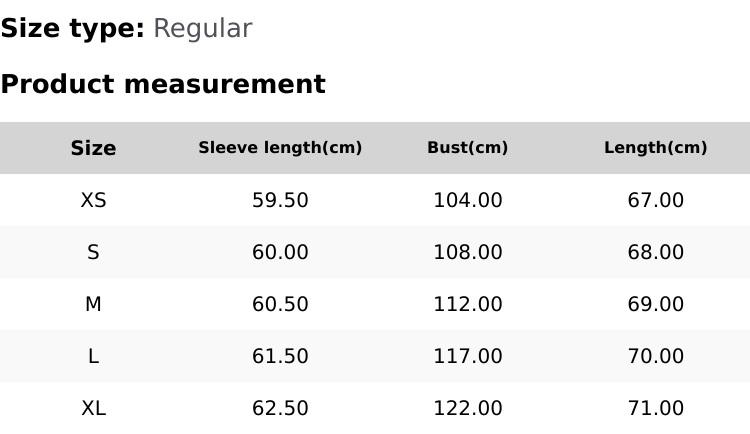Click L bust value 117.00
The width and height of the screenshot is (750, 434).
click(467, 356)
